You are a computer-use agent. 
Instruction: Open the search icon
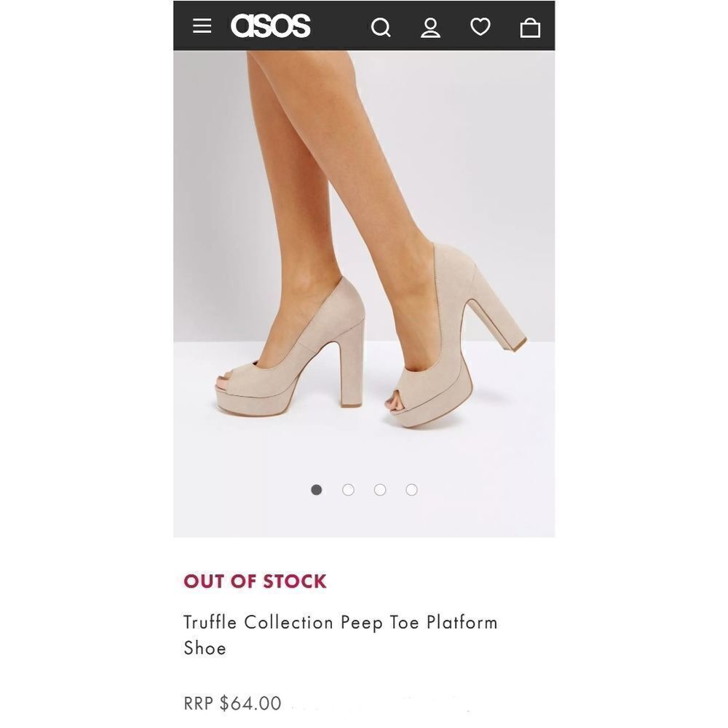[x=381, y=27]
